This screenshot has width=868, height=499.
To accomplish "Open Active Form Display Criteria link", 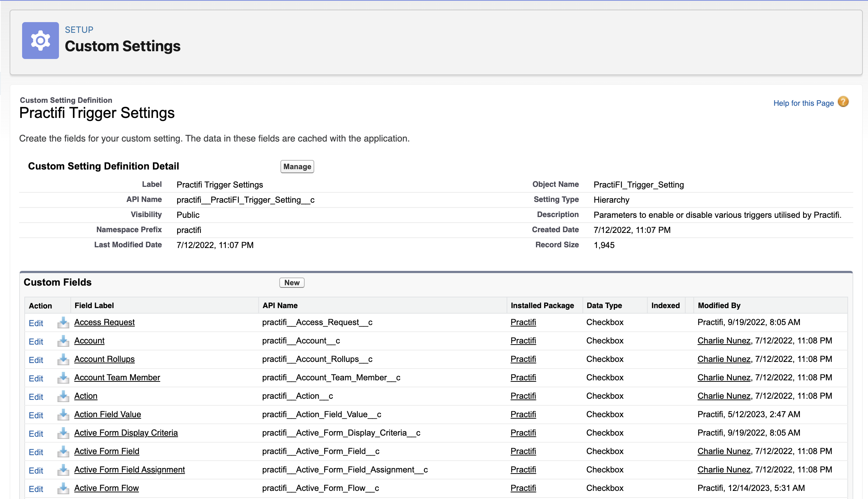I will (126, 433).
